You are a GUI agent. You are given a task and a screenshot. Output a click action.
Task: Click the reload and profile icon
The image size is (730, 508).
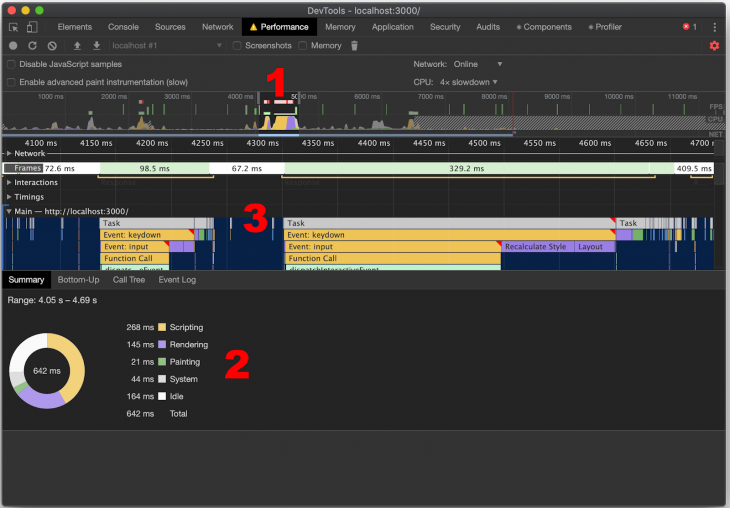click(x=32, y=46)
